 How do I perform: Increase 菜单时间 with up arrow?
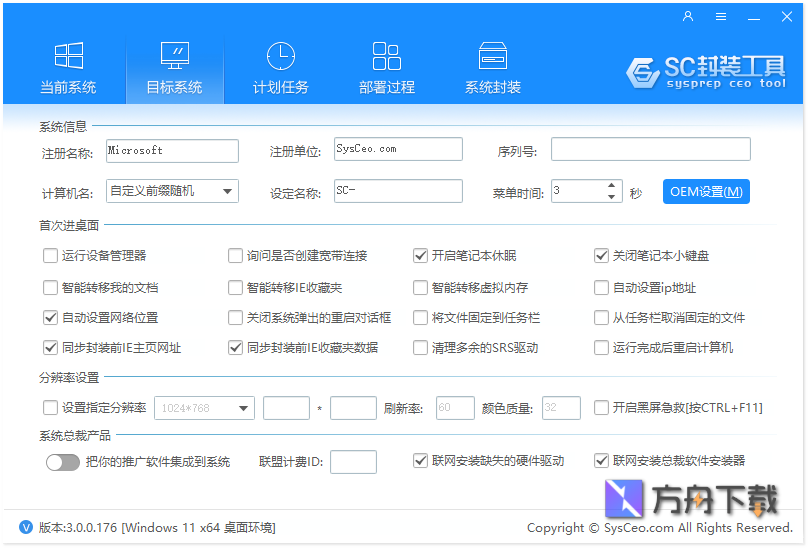[x=612, y=185]
